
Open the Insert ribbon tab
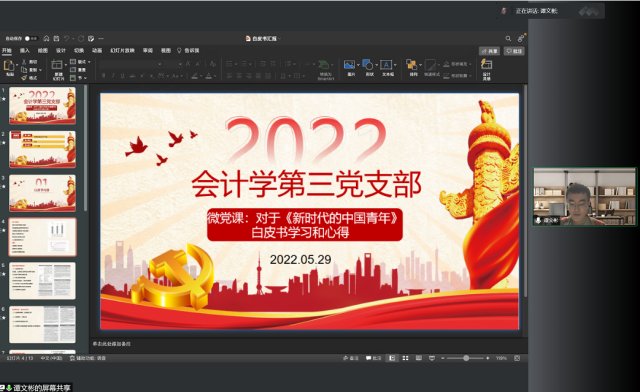click(25, 51)
